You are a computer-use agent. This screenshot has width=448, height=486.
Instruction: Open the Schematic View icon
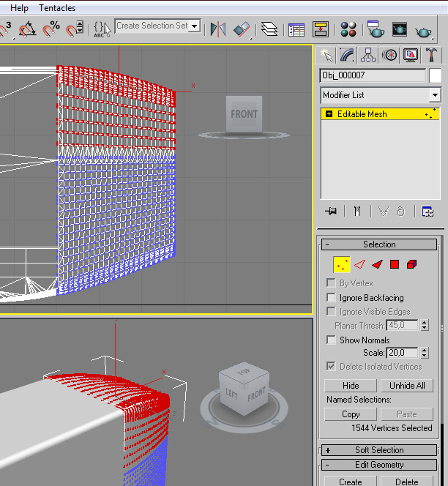pos(321,30)
